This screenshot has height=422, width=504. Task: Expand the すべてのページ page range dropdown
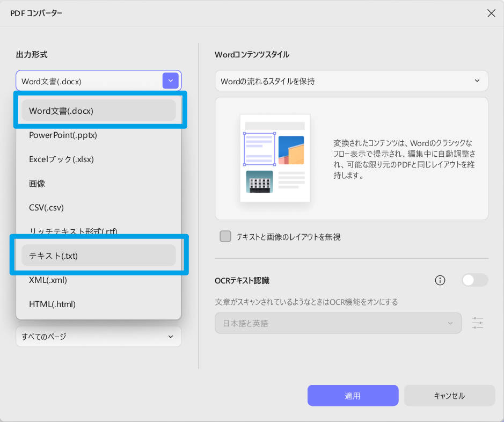coord(99,337)
